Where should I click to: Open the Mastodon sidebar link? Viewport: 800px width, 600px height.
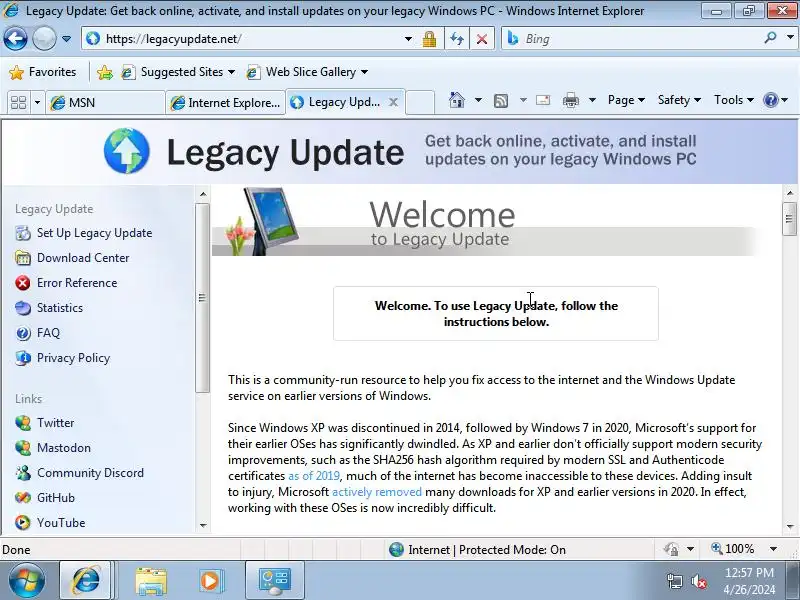coord(64,448)
